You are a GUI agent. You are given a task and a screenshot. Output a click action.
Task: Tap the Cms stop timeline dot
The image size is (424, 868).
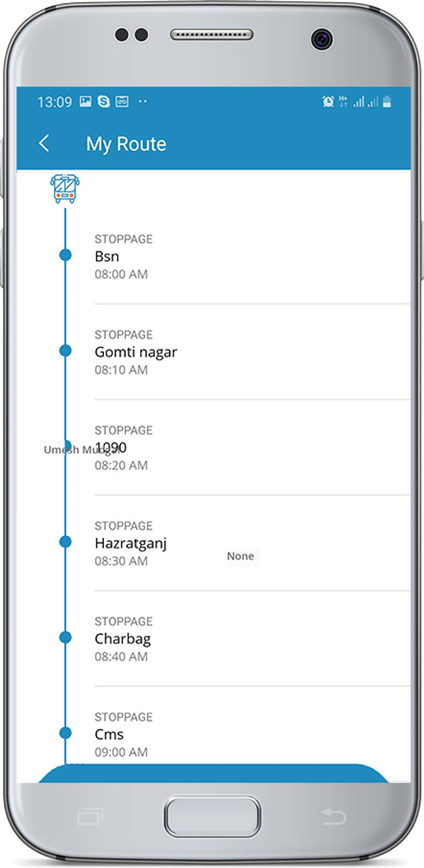coord(65,733)
